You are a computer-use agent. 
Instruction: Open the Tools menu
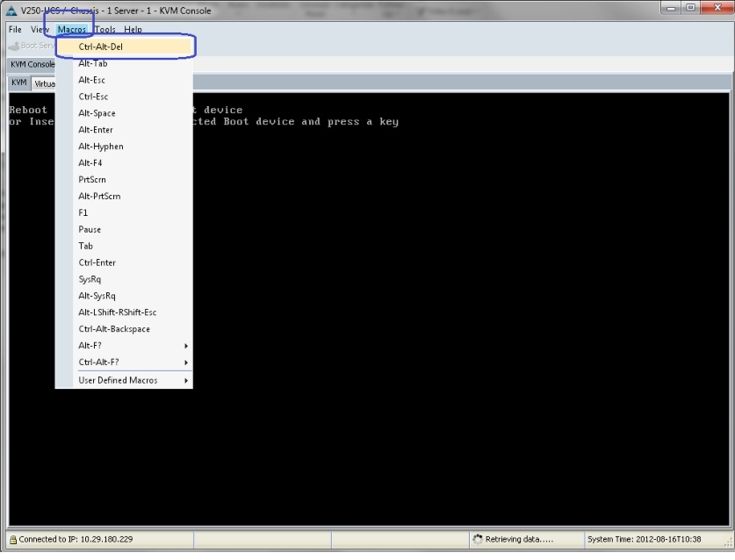pyautogui.click(x=105, y=30)
